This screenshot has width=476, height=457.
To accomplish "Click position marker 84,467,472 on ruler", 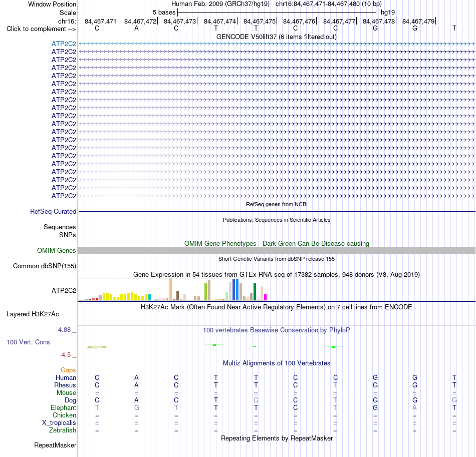I will [x=140, y=21].
